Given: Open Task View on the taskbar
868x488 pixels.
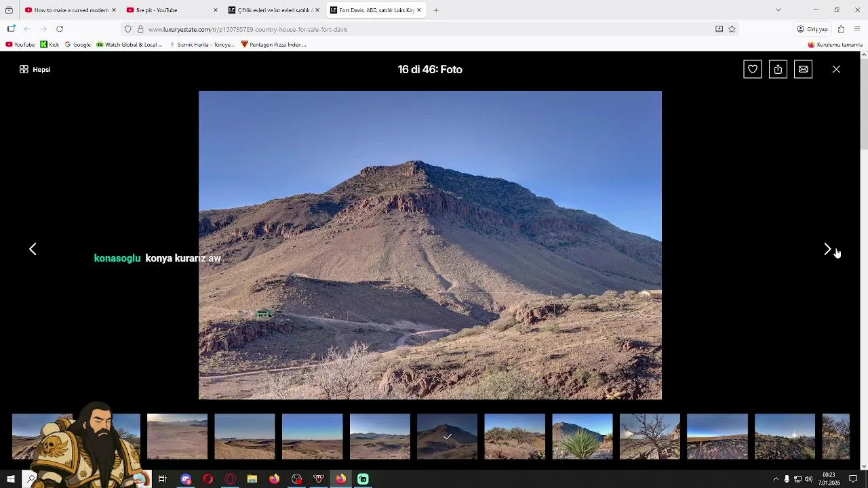Looking at the screenshot, I should [x=163, y=479].
